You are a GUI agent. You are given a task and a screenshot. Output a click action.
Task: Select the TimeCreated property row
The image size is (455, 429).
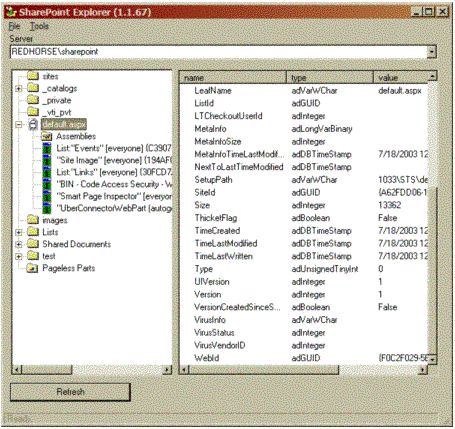point(304,231)
